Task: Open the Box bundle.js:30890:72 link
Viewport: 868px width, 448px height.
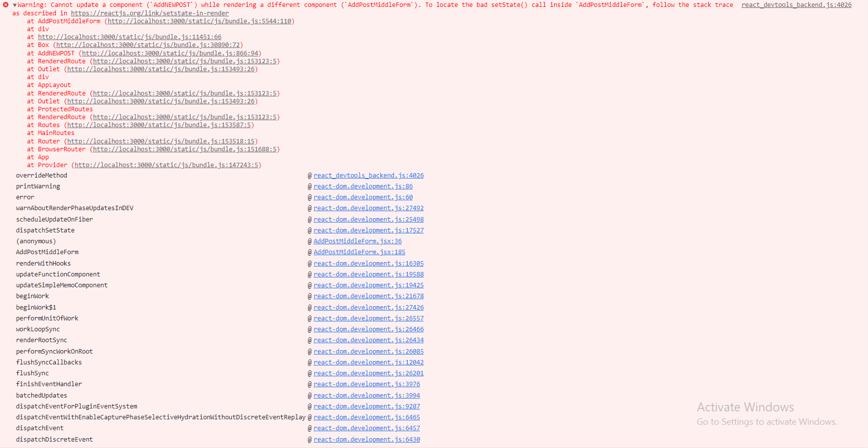Action: tap(148, 45)
